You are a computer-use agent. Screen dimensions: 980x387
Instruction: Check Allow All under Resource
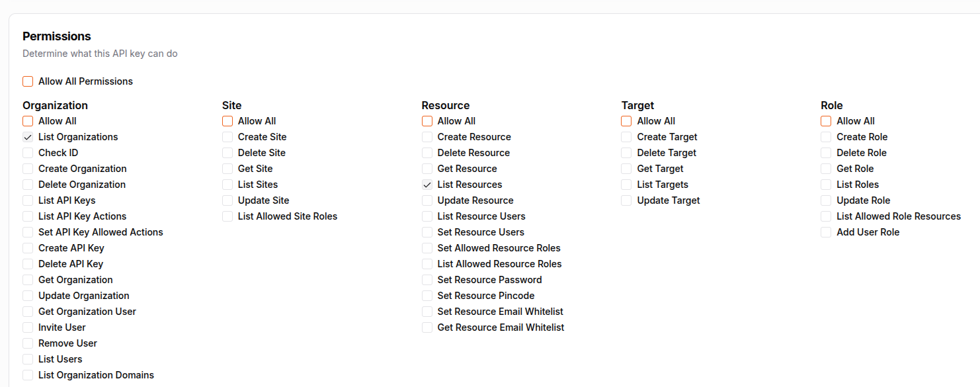[x=427, y=121]
